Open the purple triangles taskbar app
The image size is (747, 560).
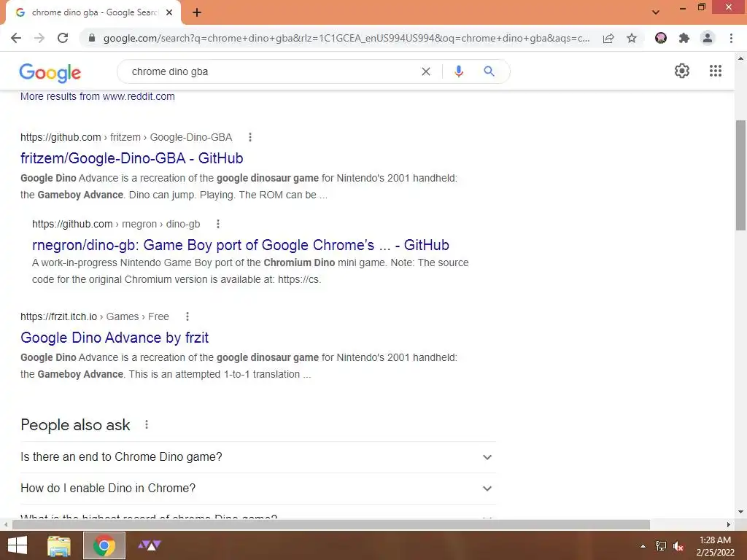[149, 545]
